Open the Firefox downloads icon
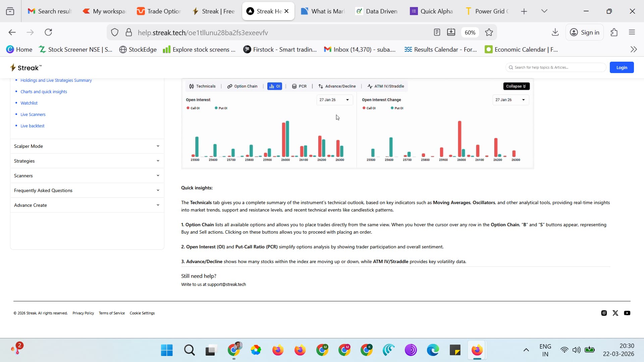This screenshot has width=644, height=362. tap(555, 33)
